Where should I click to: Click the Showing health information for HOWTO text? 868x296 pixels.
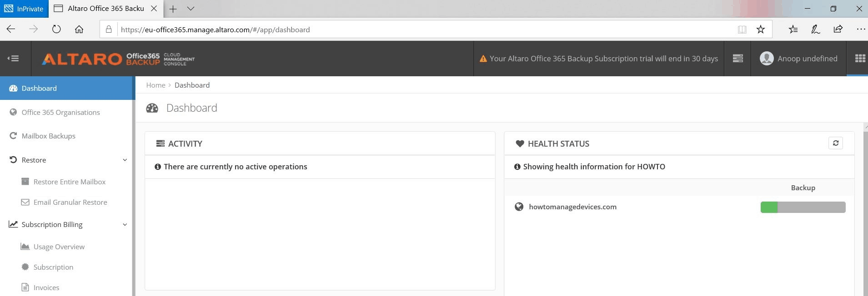click(x=594, y=167)
